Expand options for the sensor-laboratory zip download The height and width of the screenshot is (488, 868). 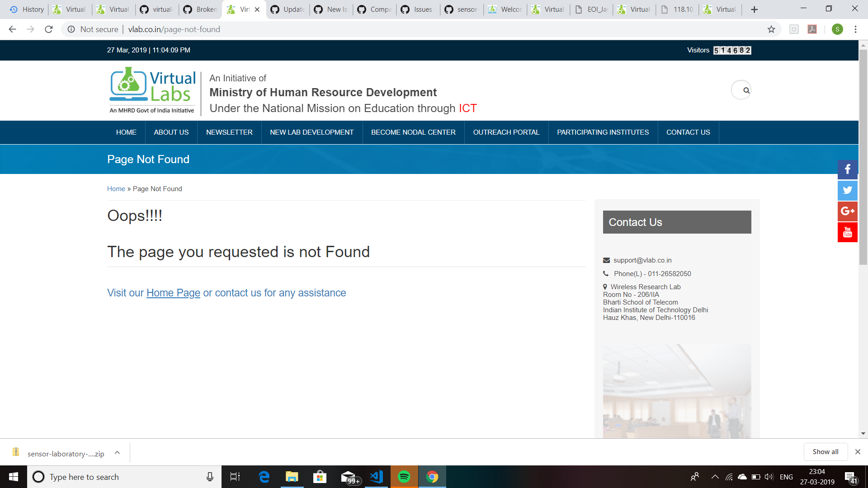[117, 452]
